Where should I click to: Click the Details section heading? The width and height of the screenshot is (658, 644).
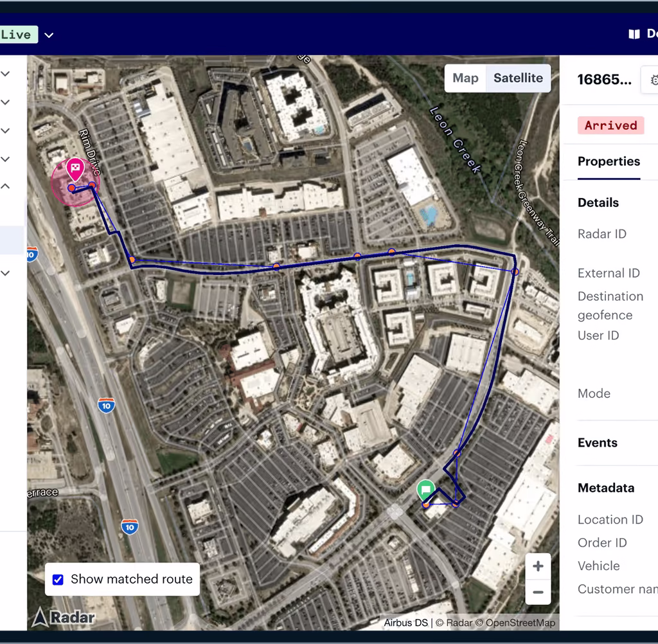598,202
